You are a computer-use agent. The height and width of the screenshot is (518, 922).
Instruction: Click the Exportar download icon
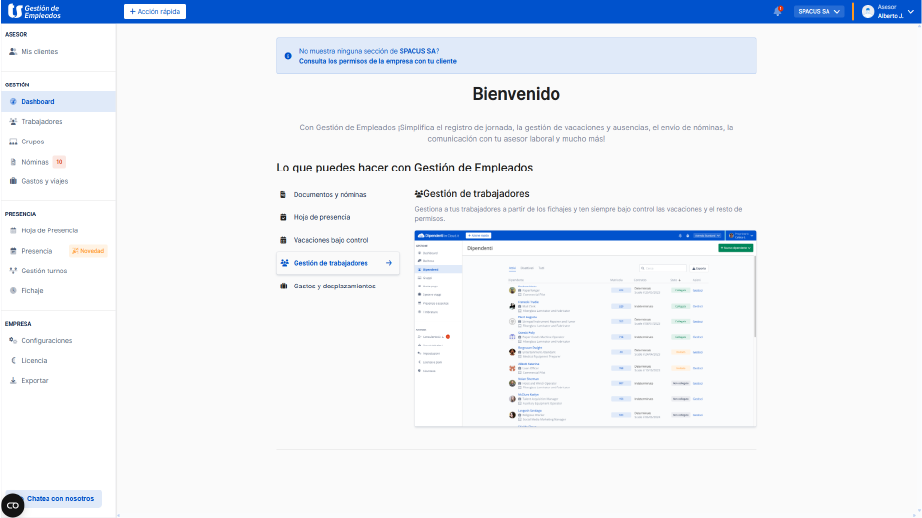(x=13, y=380)
